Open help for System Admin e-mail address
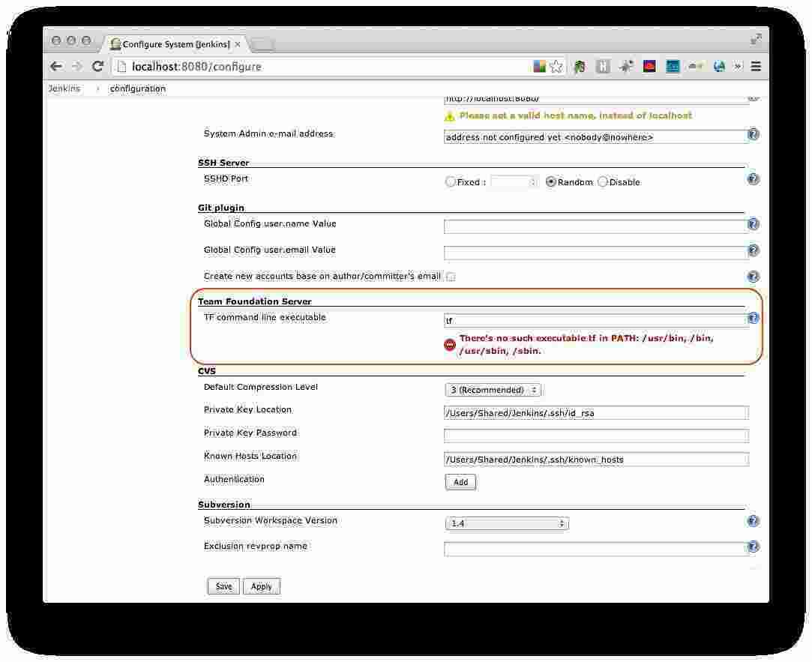This screenshot has width=812, height=662. click(753, 134)
